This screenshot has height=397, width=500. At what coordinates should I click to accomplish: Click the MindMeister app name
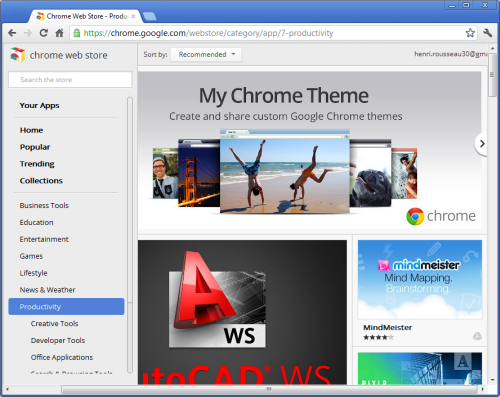coord(387,327)
